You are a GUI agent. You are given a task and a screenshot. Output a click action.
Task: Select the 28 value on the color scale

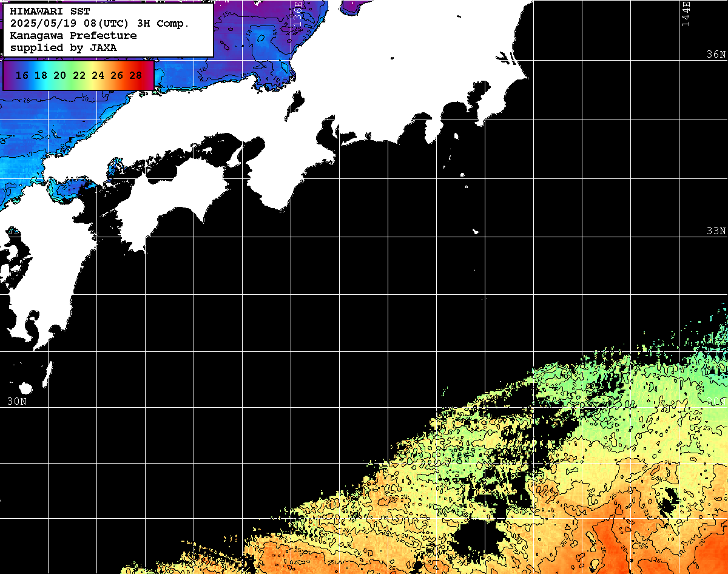[136, 75]
